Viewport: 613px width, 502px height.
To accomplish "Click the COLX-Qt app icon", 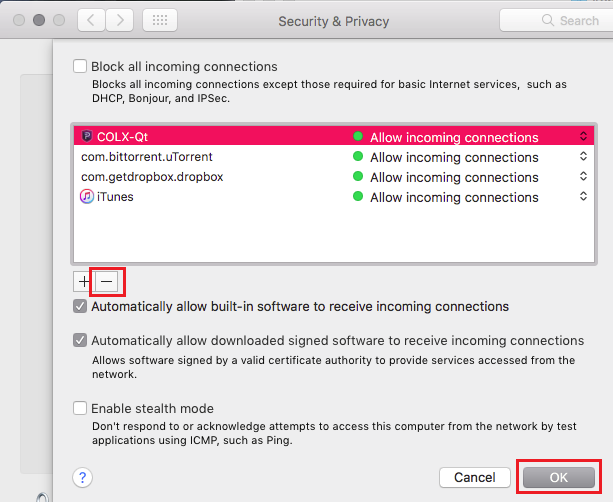I will [87, 137].
